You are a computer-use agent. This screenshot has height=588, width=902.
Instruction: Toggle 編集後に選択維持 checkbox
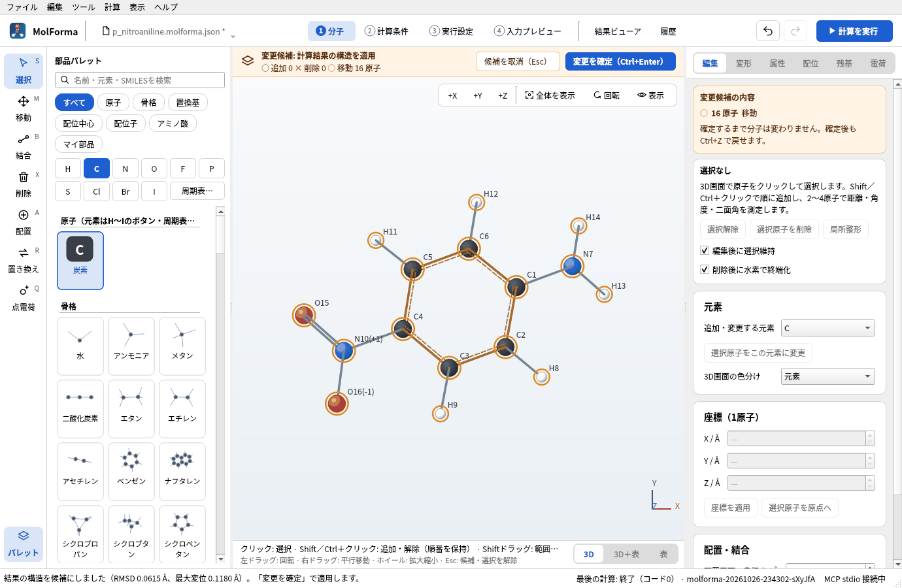click(x=705, y=250)
